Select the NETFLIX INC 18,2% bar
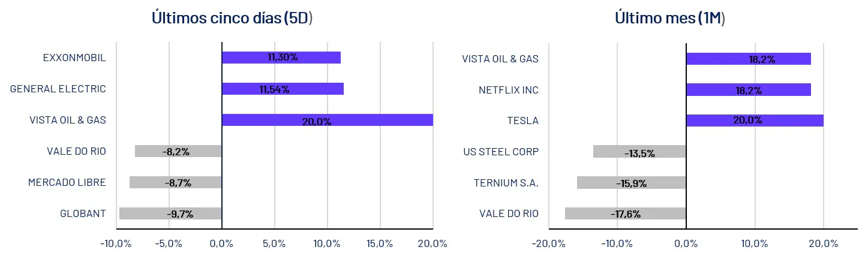This screenshot has width=868, height=256. [x=748, y=89]
